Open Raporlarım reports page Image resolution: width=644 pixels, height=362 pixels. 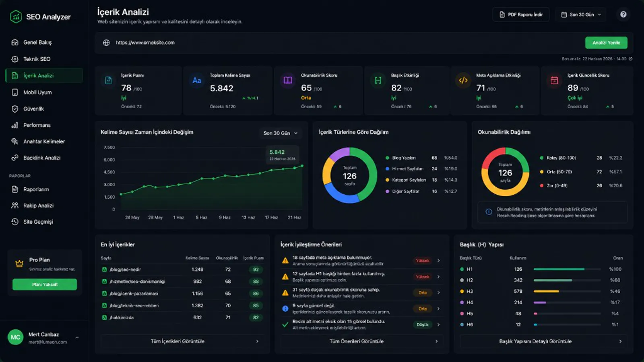[44, 189]
